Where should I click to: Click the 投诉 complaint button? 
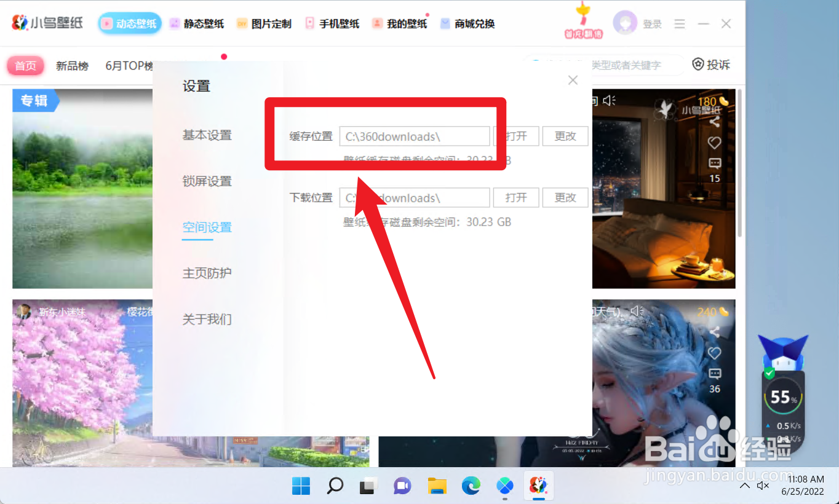(711, 65)
